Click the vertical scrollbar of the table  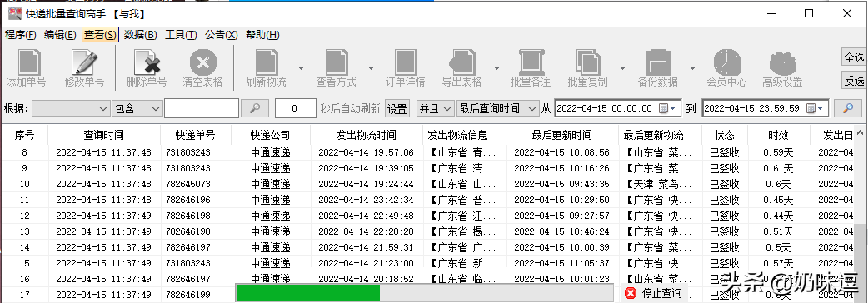(x=860, y=216)
